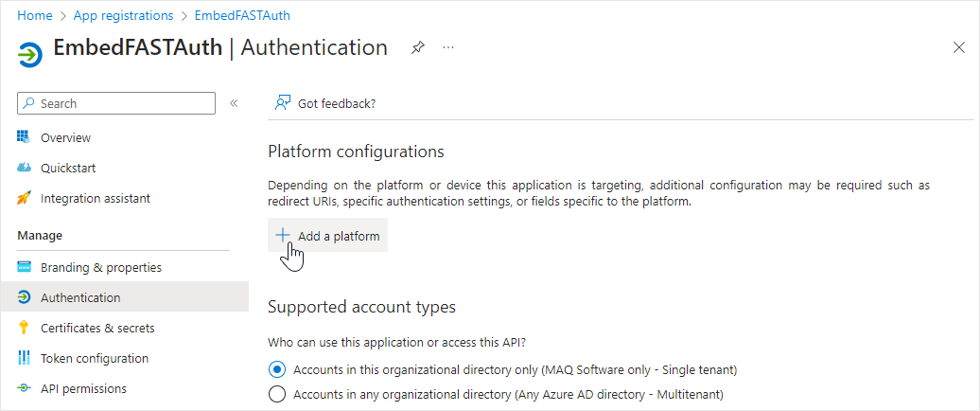The width and height of the screenshot is (980, 411).
Task: Click the Integration assistant rocket icon
Action: coord(25,198)
